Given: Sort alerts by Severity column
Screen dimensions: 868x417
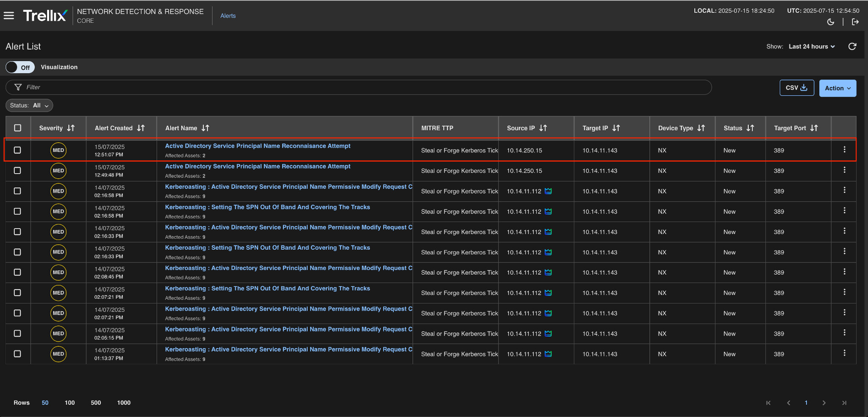Looking at the screenshot, I should point(71,128).
